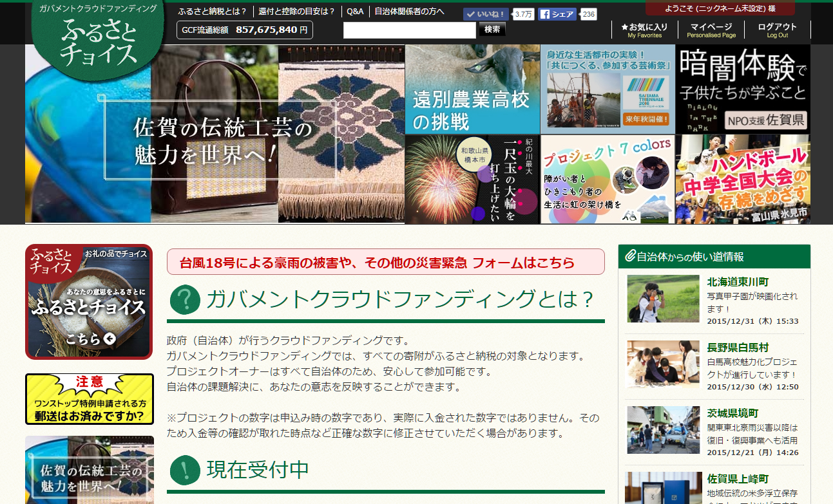This screenshot has height=504, width=833.
Task: Click the 自治体からの使い道情報 panel header
Action: pos(714,256)
